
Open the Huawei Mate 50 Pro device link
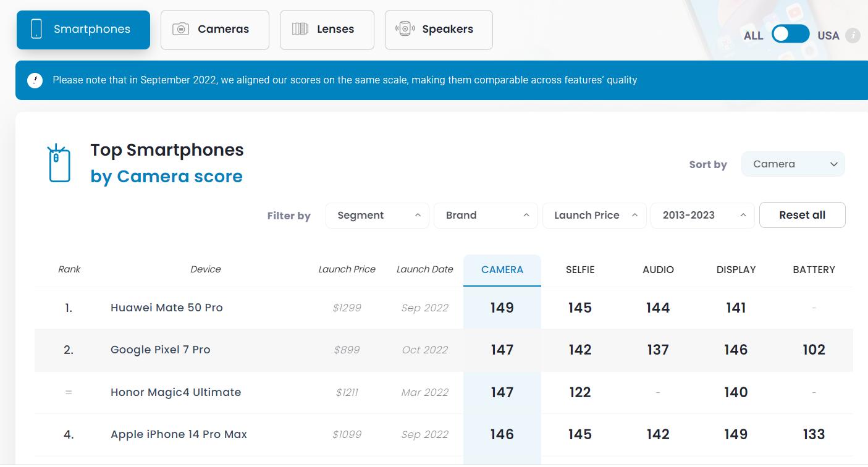coord(167,308)
